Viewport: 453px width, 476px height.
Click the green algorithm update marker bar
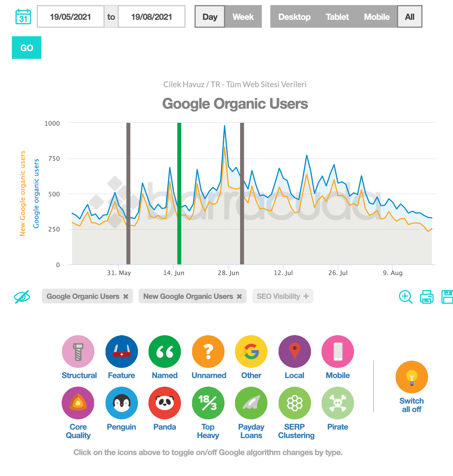point(179,194)
